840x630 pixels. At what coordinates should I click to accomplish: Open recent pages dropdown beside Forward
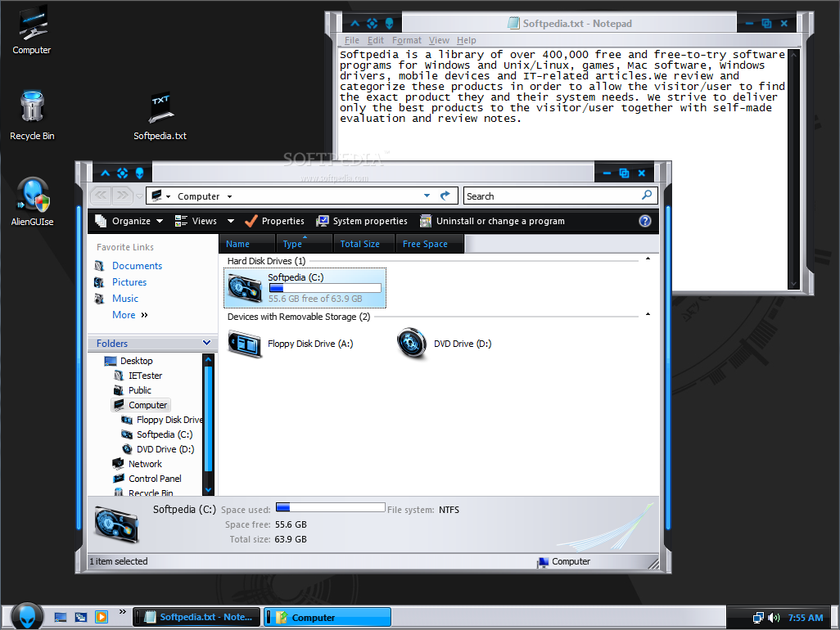(x=139, y=196)
